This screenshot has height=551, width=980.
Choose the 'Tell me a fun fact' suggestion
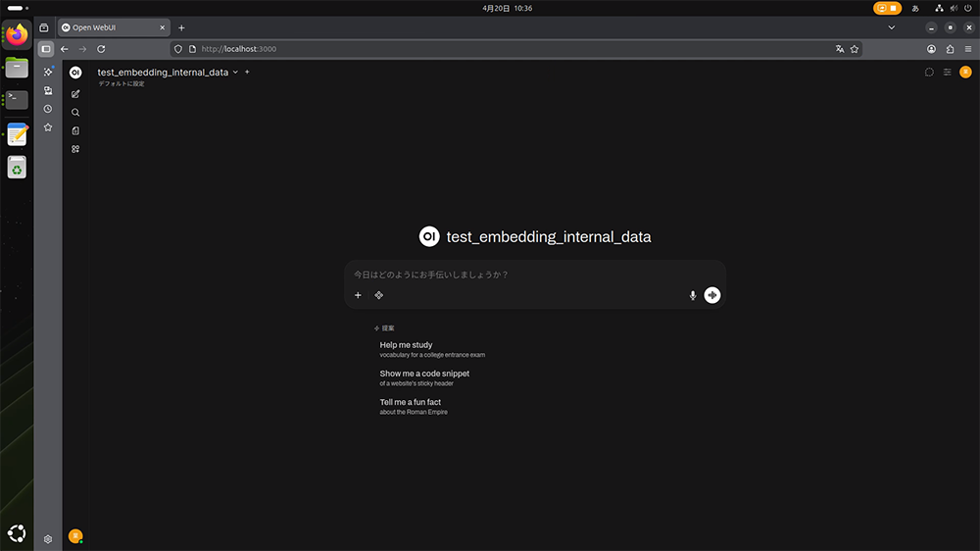click(414, 407)
